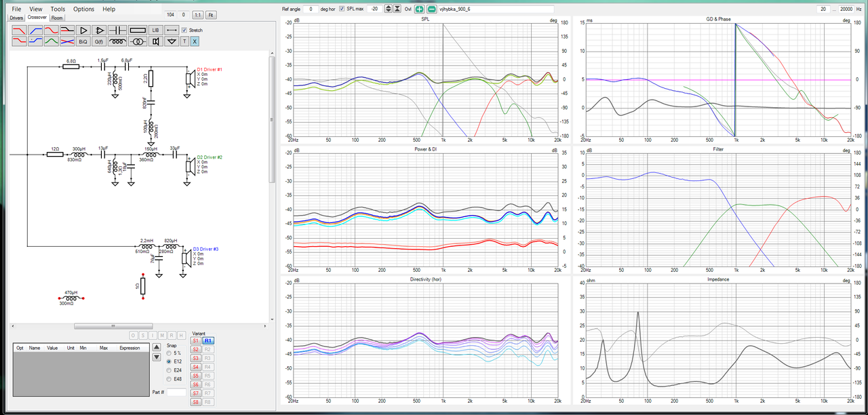Screen dimensions: 868x415
Task: Click the 1:1 zoom button
Action: tap(197, 15)
